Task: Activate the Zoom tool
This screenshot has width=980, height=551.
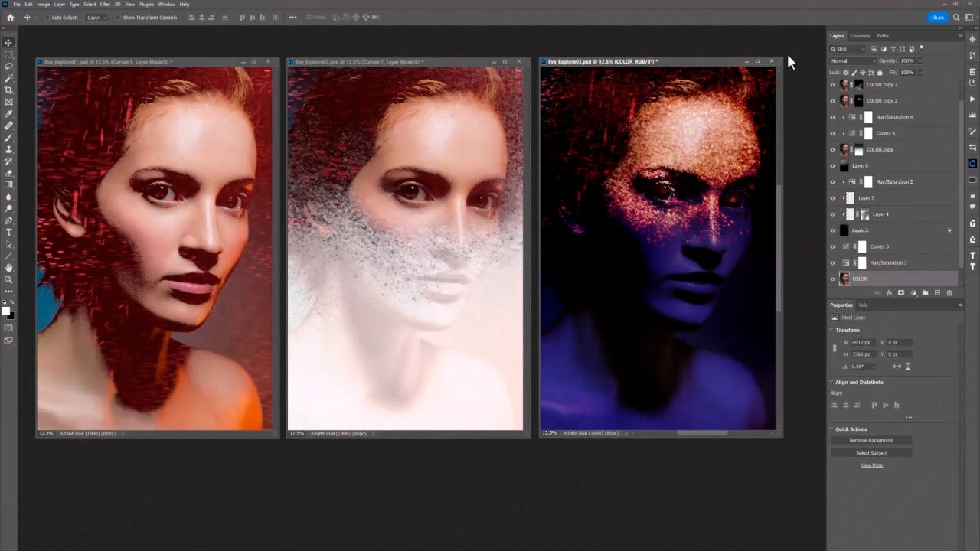Action: pyautogui.click(x=8, y=279)
